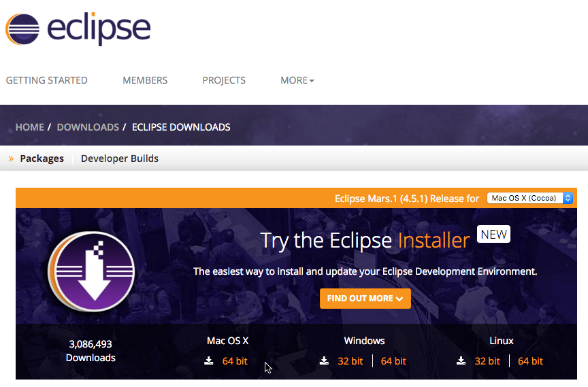Download the Windows 32 bit installer
Screen dimensions: 588x387
pyautogui.click(x=350, y=361)
